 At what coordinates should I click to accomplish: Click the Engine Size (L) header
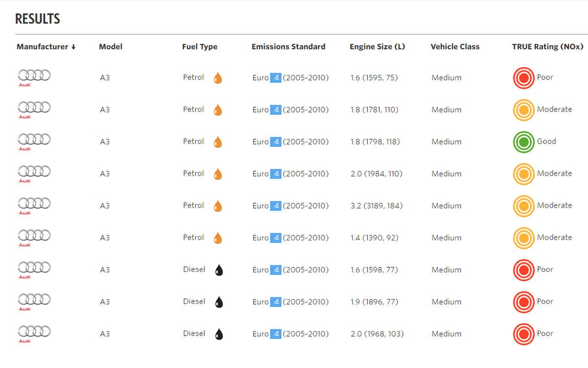click(x=377, y=47)
